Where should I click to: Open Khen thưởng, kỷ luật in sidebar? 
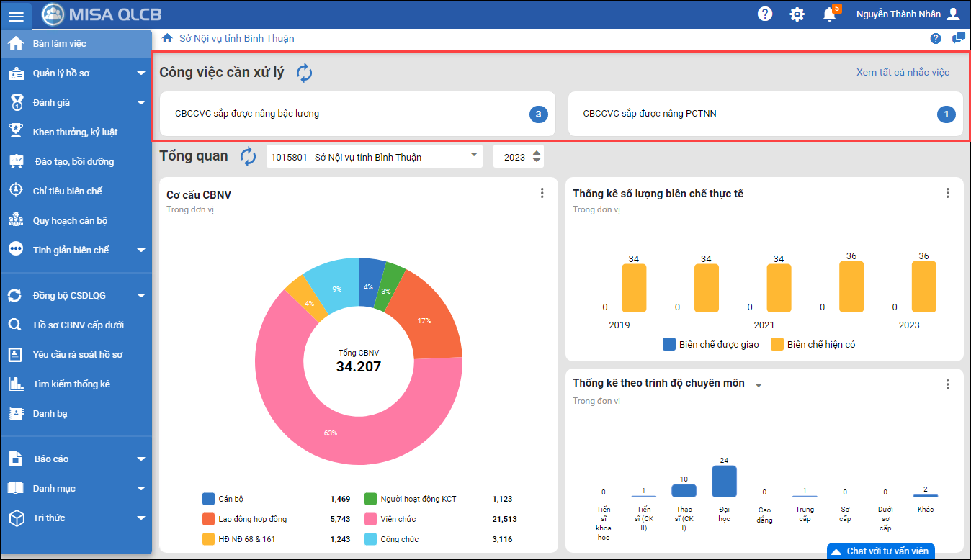[74, 132]
